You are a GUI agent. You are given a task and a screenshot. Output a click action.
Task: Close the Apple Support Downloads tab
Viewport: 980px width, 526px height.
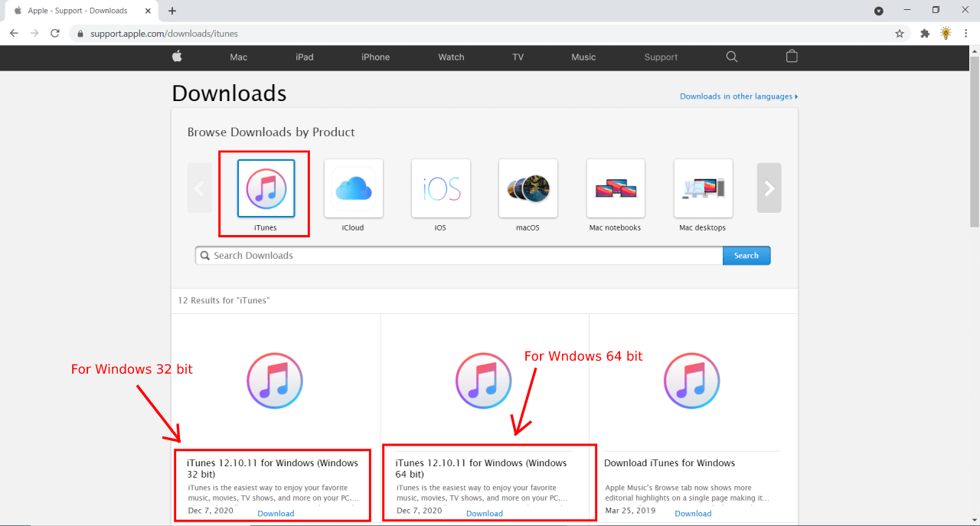(x=148, y=11)
